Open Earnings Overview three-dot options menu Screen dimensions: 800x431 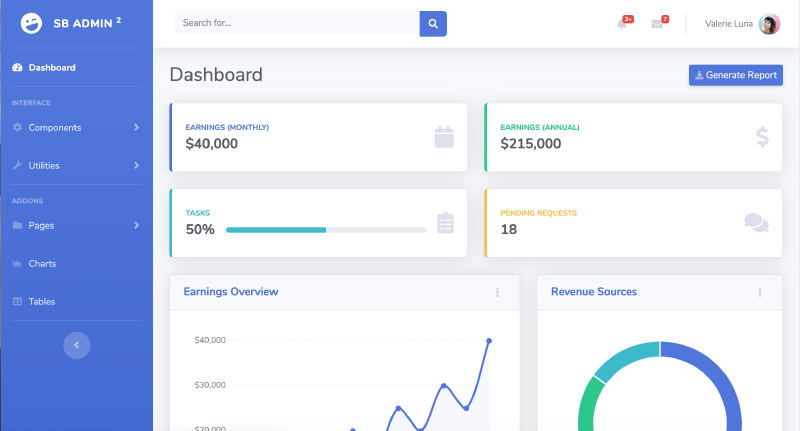(x=497, y=292)
